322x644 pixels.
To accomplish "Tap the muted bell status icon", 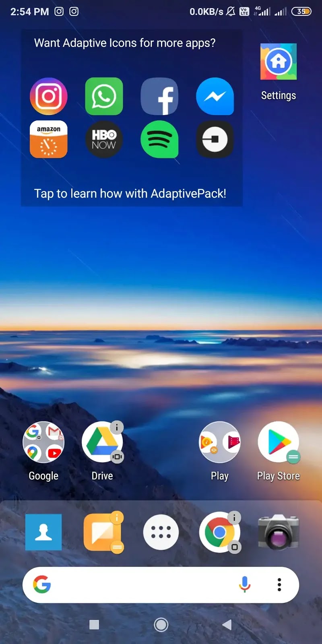I will pyautogui.click(x=231, y=12).
